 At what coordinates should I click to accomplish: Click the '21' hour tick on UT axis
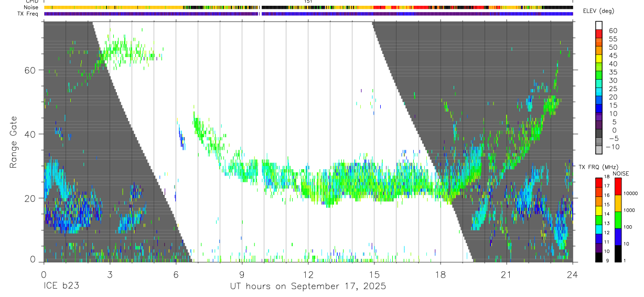(506, 275)
